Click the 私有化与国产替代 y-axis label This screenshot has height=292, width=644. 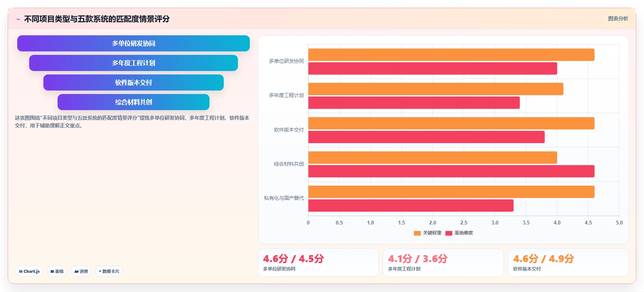284,198
